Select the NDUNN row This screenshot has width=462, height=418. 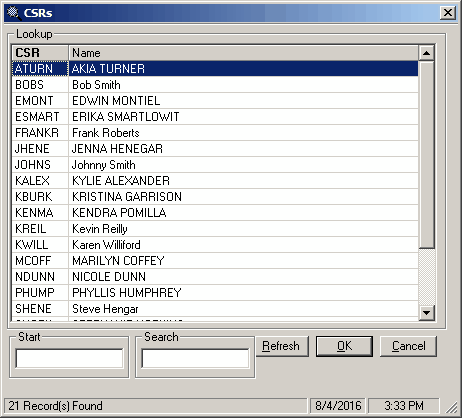click(215, 277)
